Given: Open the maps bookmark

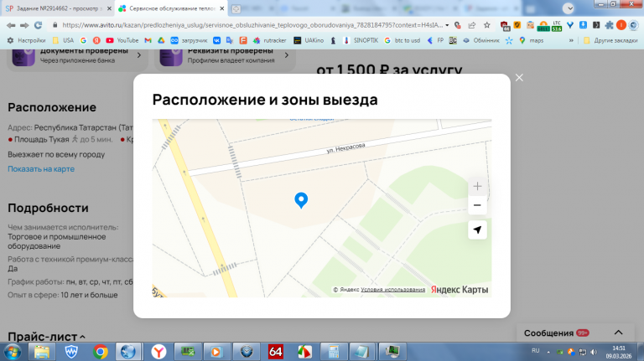Looking at the screenshot, I should point(532,40).
